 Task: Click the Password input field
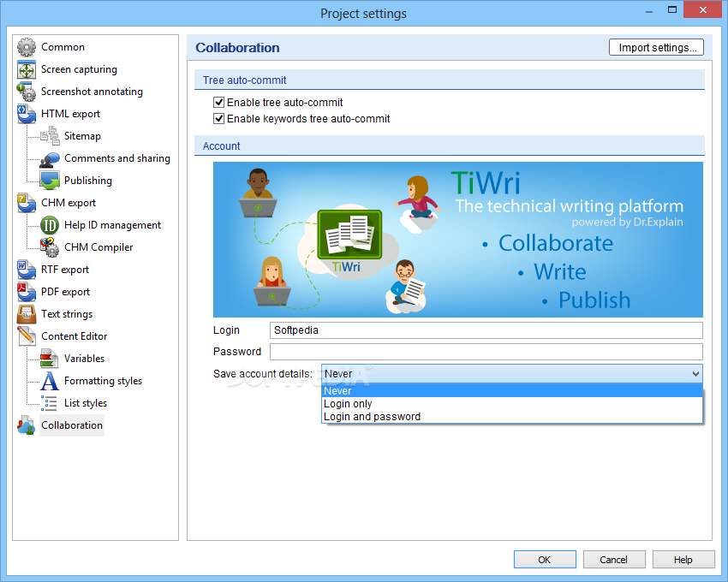[486, 352]
